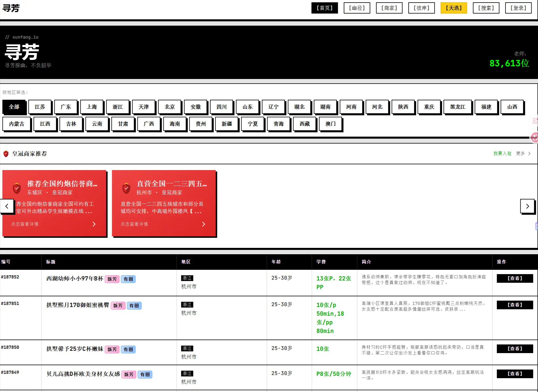The height and width of the screenshot is (392, 538).
Task: Open the [天选] navigation tab
Action: pyautogui.click(x=454, y=8)
